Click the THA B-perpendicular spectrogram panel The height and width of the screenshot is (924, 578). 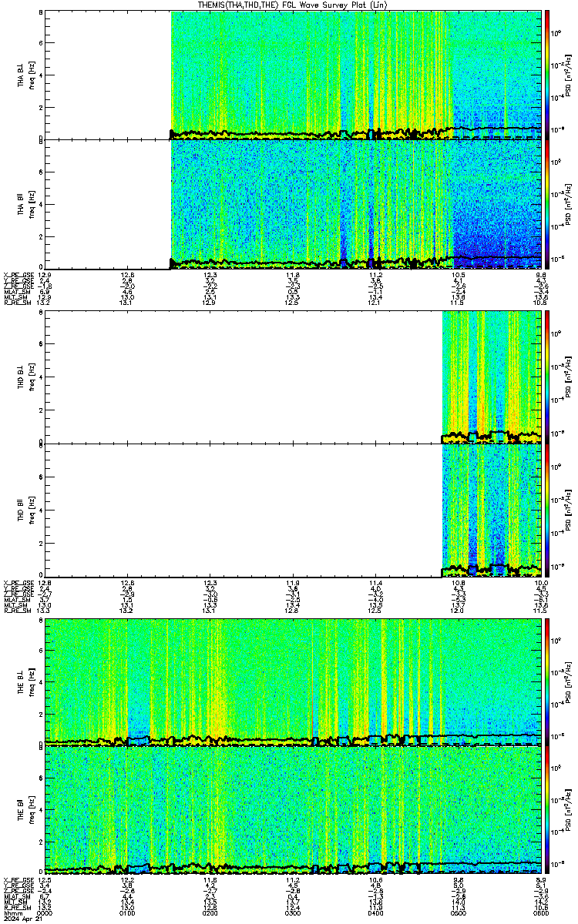[x=293, y=74]
